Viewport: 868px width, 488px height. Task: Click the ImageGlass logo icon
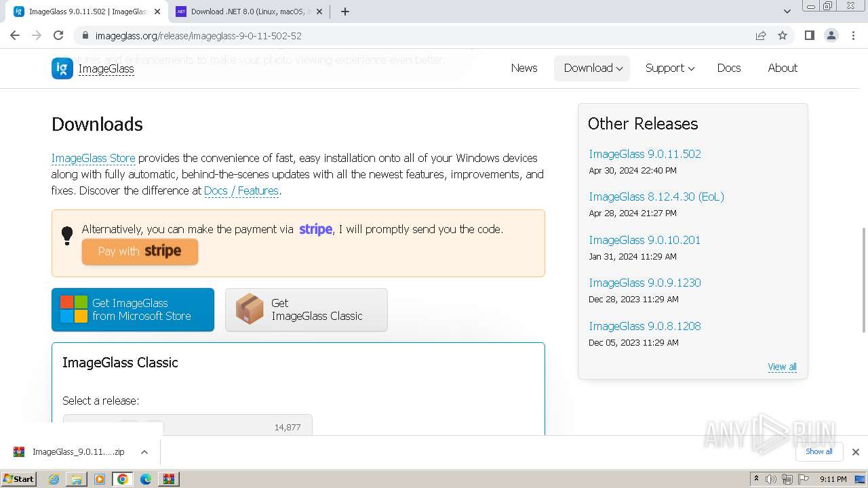click(x=62, y=68)
